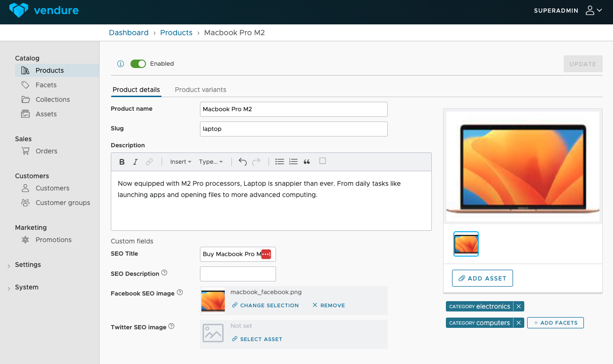Click the SEO Description input field
Image resolution: width=613 pixels, height=364 pixels.
click(238, 274)
